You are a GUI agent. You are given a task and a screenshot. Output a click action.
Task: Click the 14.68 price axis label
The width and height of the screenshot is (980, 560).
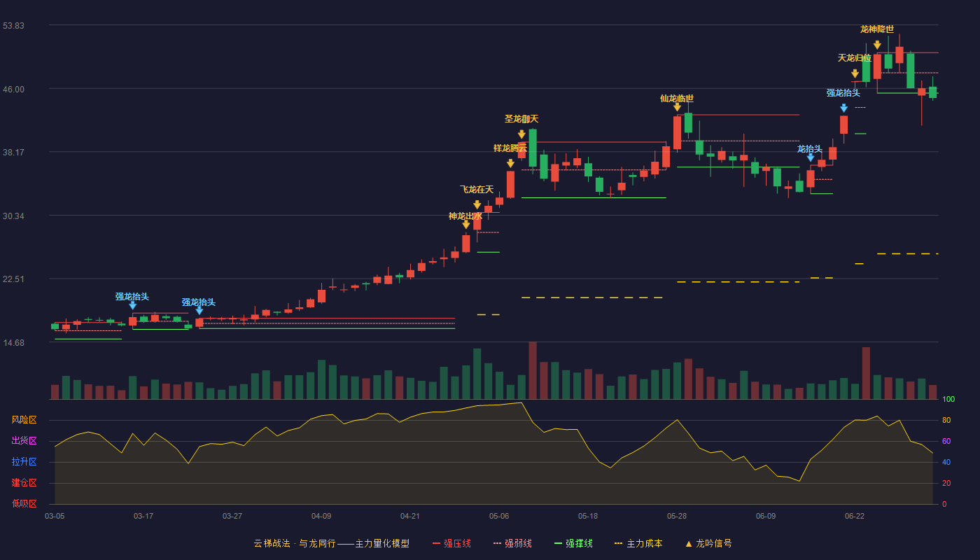(13, 343)
